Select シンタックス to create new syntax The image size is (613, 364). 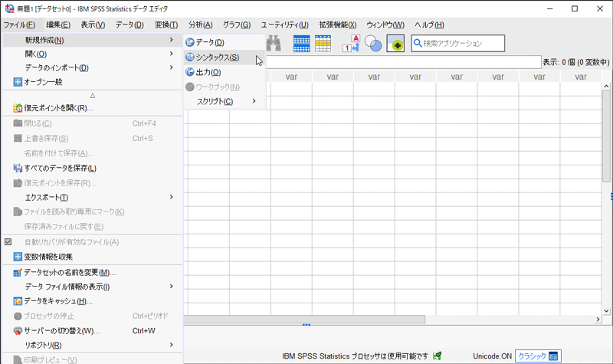217,57
